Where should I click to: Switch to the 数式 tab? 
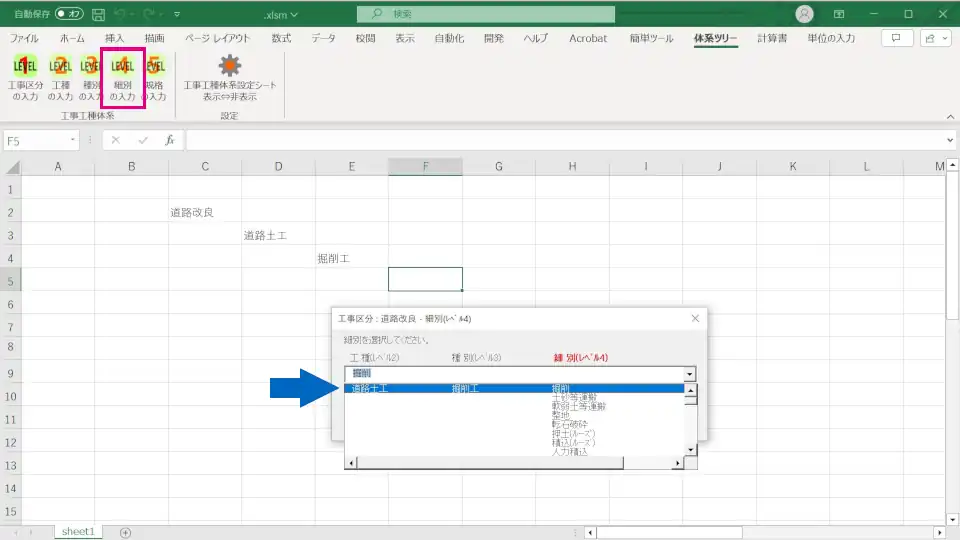click(281, 38)
